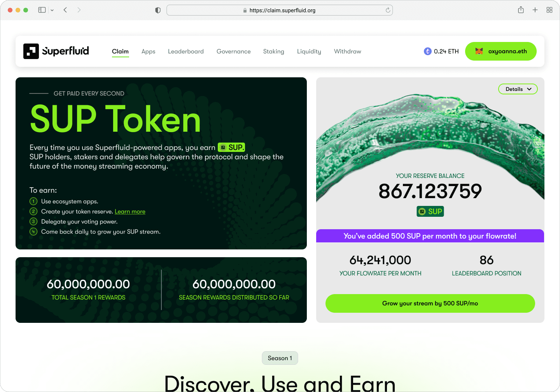Click 'Use ecosystem apps.' step text
The image size is (560, 392).
click(x=70, y=201)
